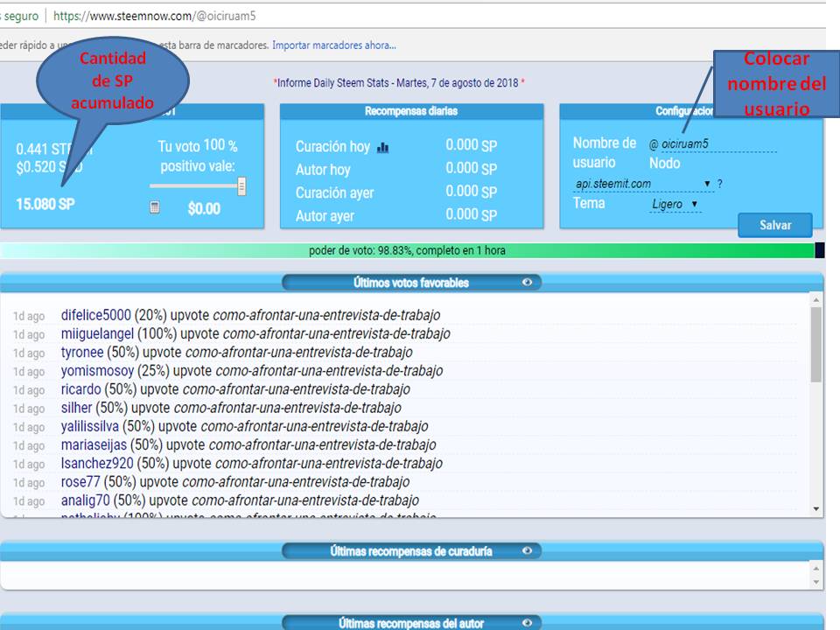The width and height of the screenshot is (840, 630).
Task: Click the 15.080 SP value
Action: click(45, 204)
